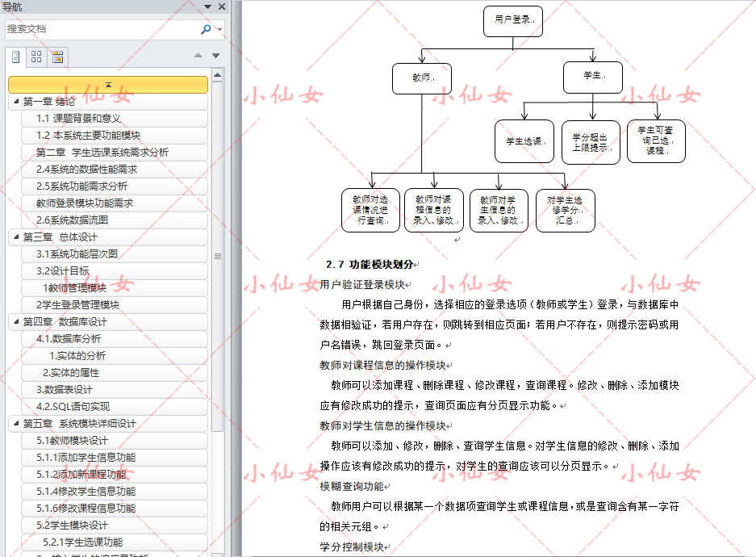Select the 对学生选修学分汇总 box
The height and width of the screenshot is (557, 756).
click(565, 211)
